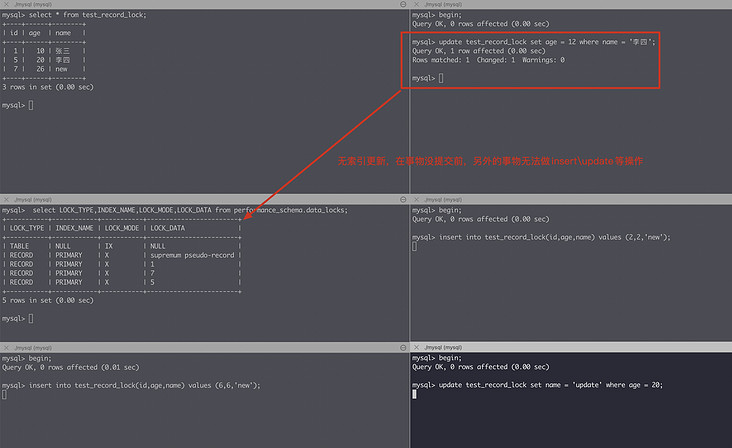Close the pane updating name where age = 20
The height and width of the screenshot is (448, 732).
[x=416, y=347]
